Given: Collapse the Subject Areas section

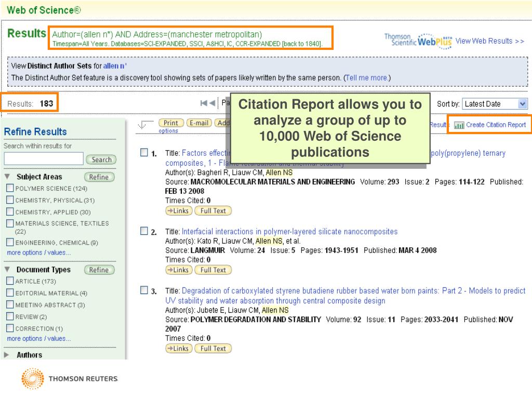Looking at the screenshot, I should pos(7,177).
